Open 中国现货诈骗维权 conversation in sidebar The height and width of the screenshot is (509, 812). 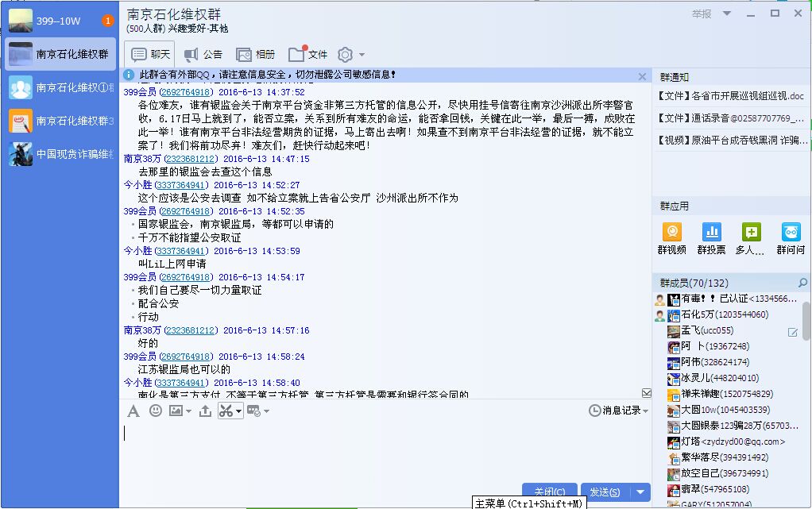tap(60, 154)
